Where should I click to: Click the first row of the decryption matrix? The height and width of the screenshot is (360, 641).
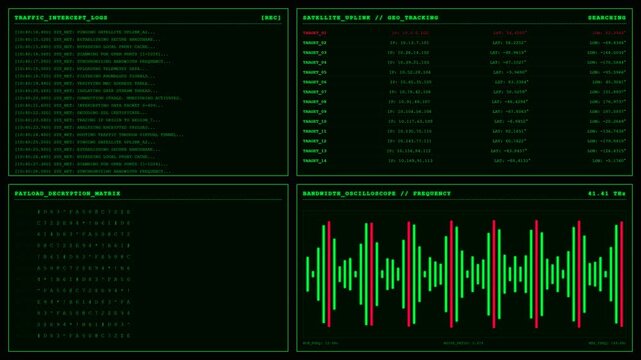84,212
